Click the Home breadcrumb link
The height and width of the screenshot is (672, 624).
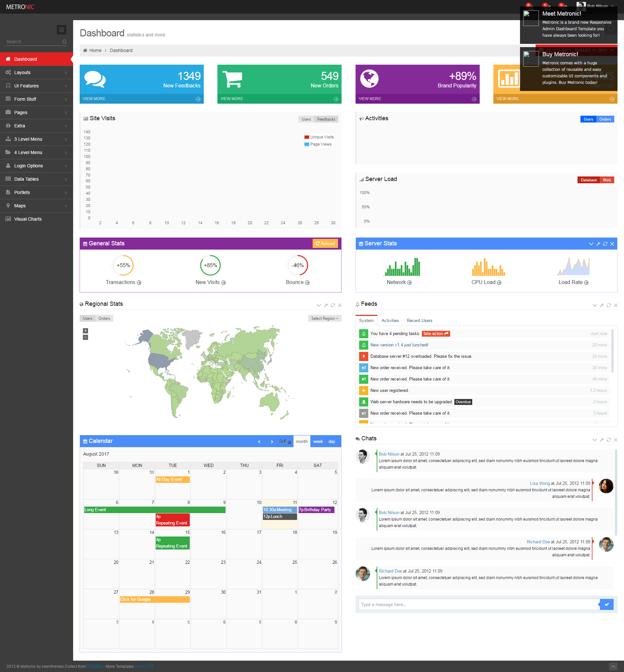95,50
